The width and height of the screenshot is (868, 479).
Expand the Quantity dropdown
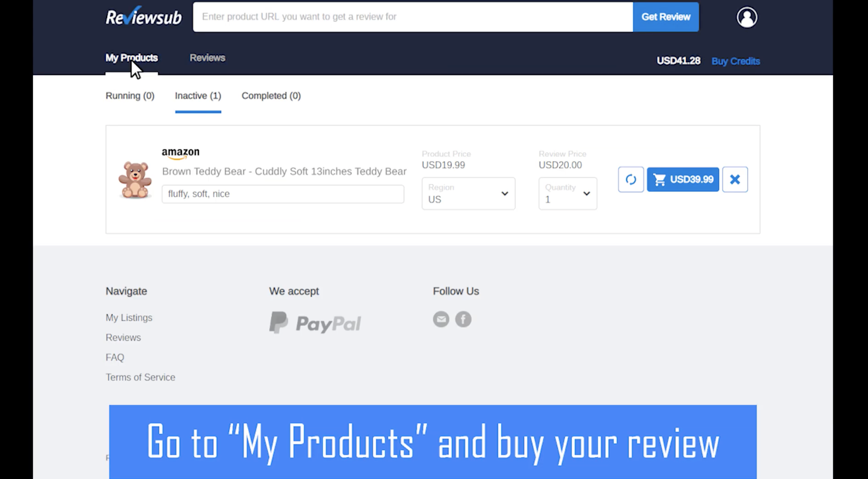pos(567,193)
